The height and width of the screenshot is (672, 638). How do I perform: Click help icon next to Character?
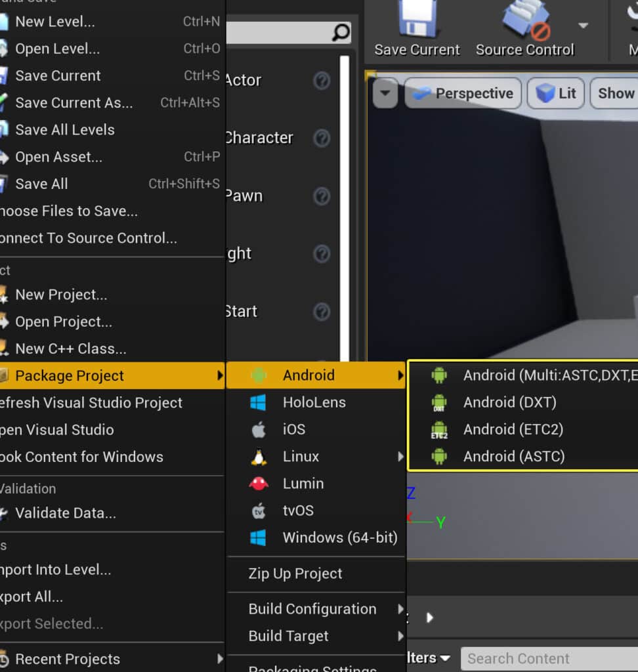pyautogui.click(x=322, y=138)
